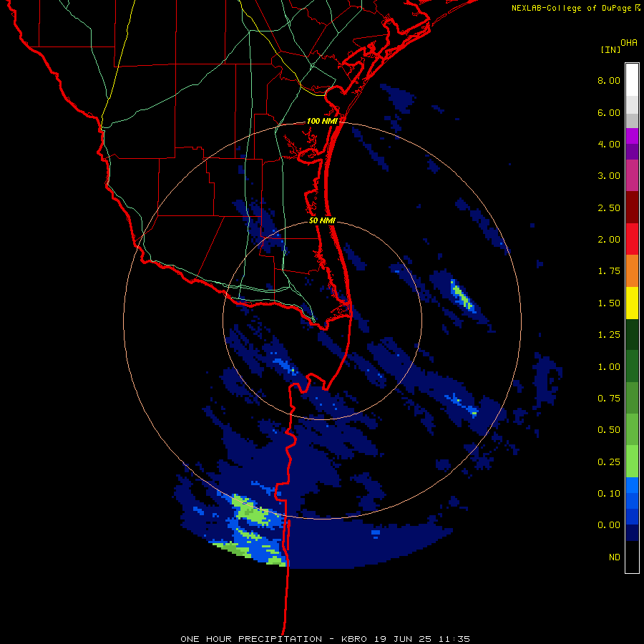Pick the light blue swatch beside 0.10
The height and width of the screenshot is (644, 644).
[632, 485]
